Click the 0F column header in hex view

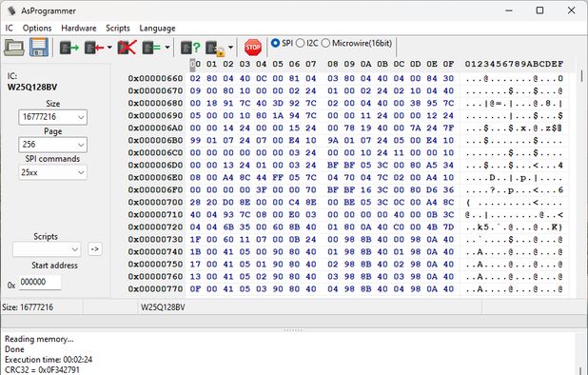tap(448, 64)
